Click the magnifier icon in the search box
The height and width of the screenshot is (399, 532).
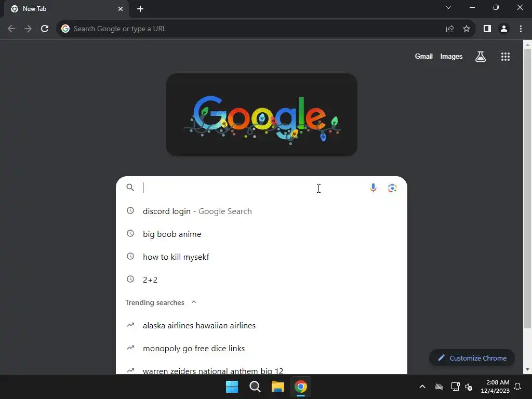(130, 187)
